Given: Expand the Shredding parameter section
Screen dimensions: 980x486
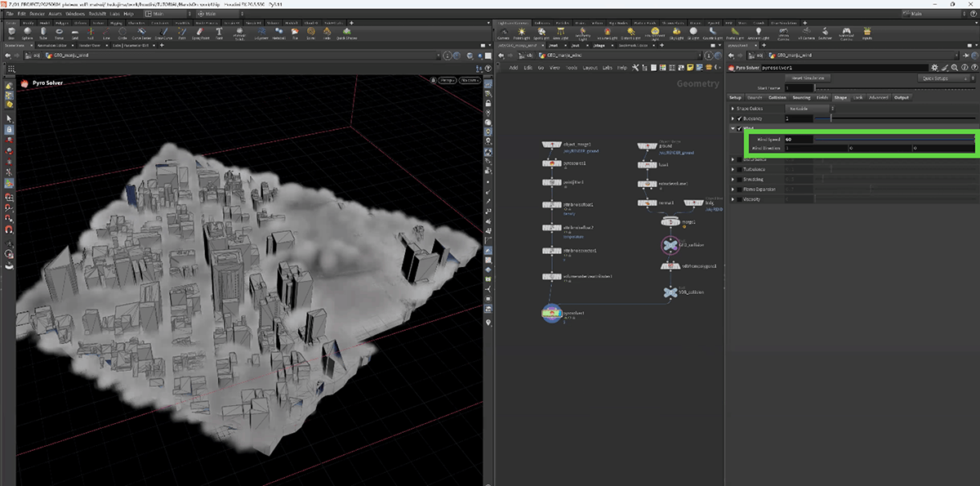Looking at the screenshot, I should click(733, 180).
